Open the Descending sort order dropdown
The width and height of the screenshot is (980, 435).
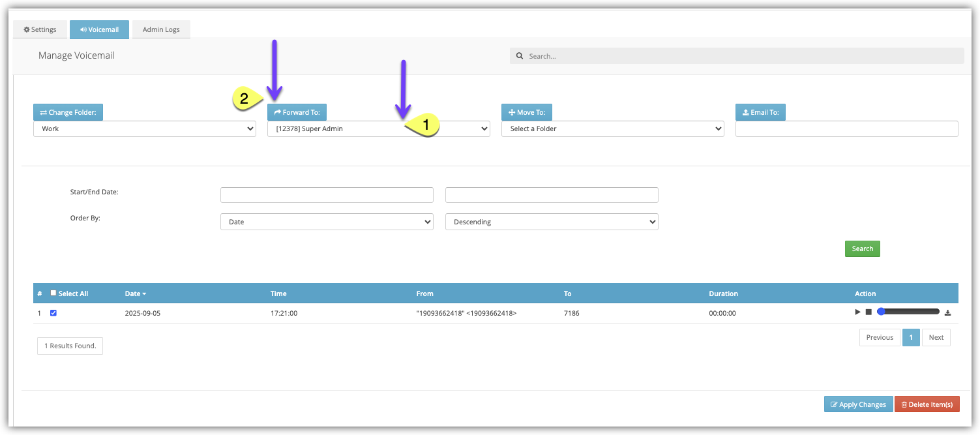552,222
